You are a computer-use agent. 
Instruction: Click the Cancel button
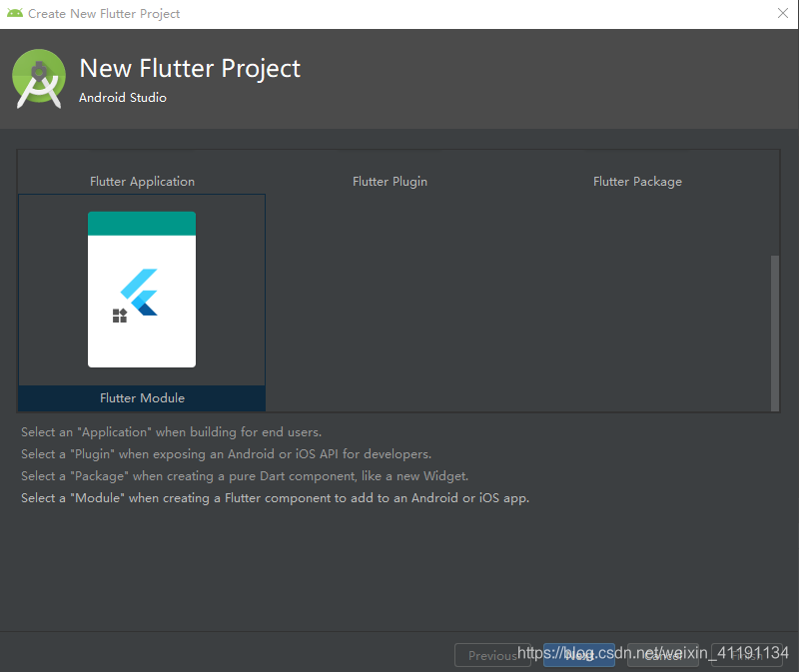(663, 655)
